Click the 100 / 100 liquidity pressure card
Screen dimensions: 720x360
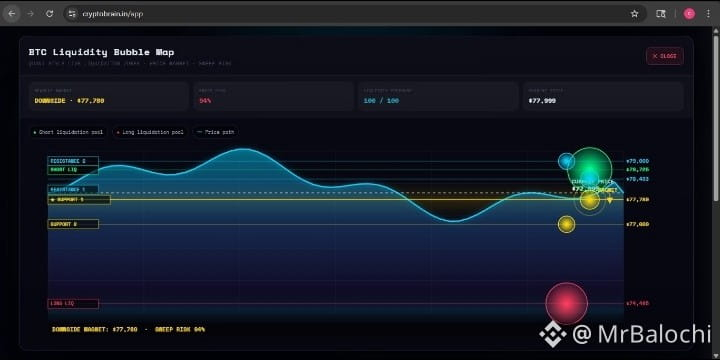click(438, 96)
